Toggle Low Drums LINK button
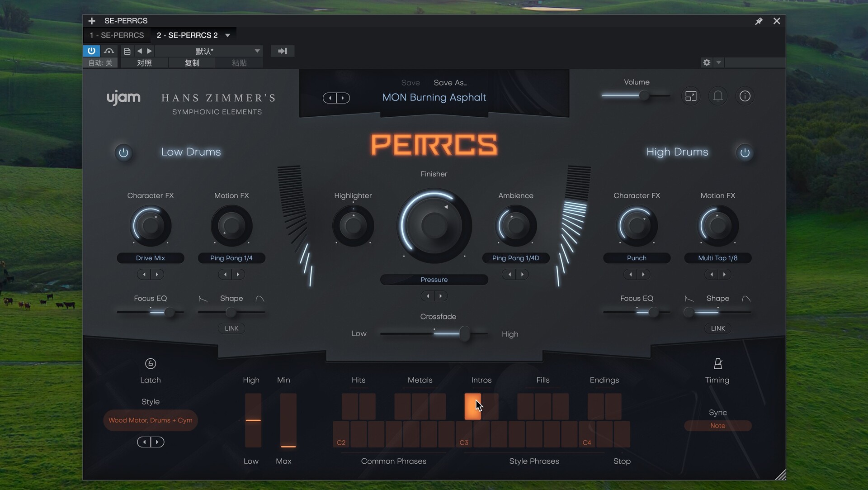 231,328
